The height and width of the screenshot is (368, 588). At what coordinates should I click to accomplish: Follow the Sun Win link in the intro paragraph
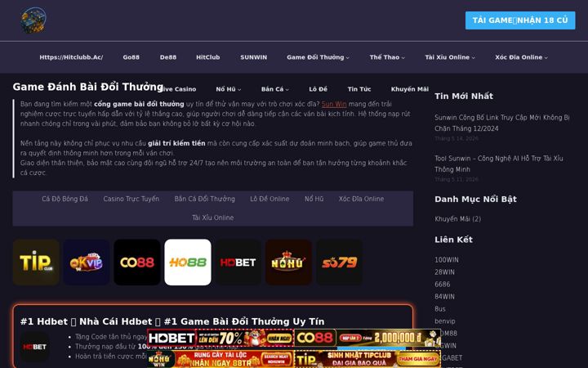[x=334, y=104]
